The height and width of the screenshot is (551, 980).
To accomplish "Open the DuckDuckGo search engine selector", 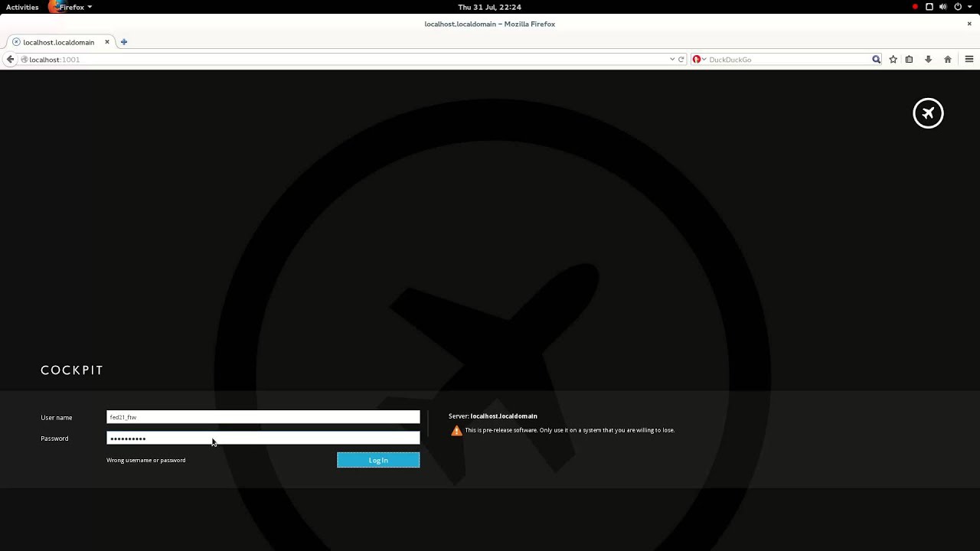I will tap(699, 59).
